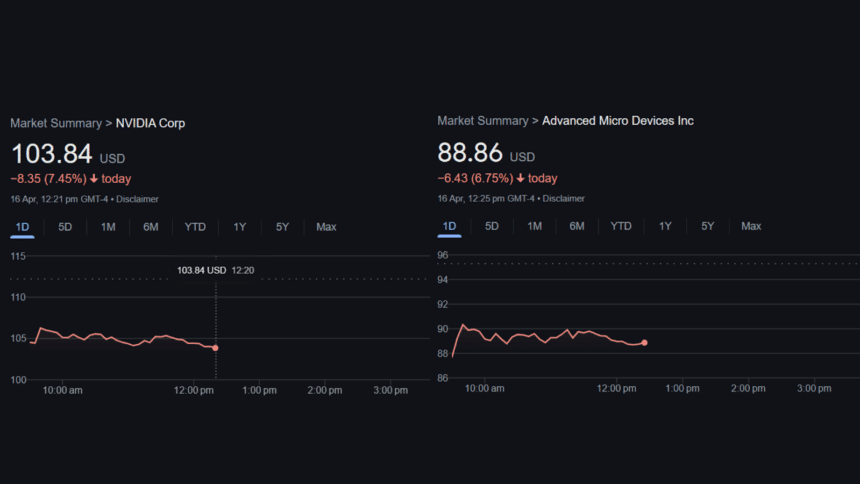This screenshot has width=860, height=484.
Task: Click the 12:00 pm label on NVIDIA axis
Action: coord(194,390)
